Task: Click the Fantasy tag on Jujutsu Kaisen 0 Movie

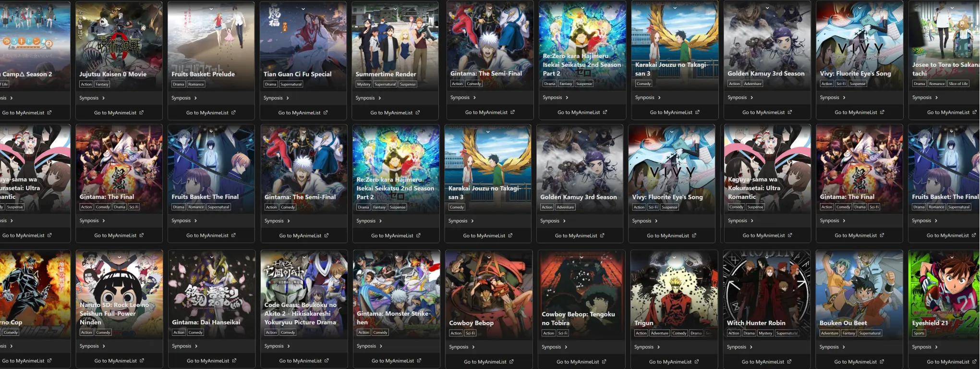Action: click(x=102, y=84)
